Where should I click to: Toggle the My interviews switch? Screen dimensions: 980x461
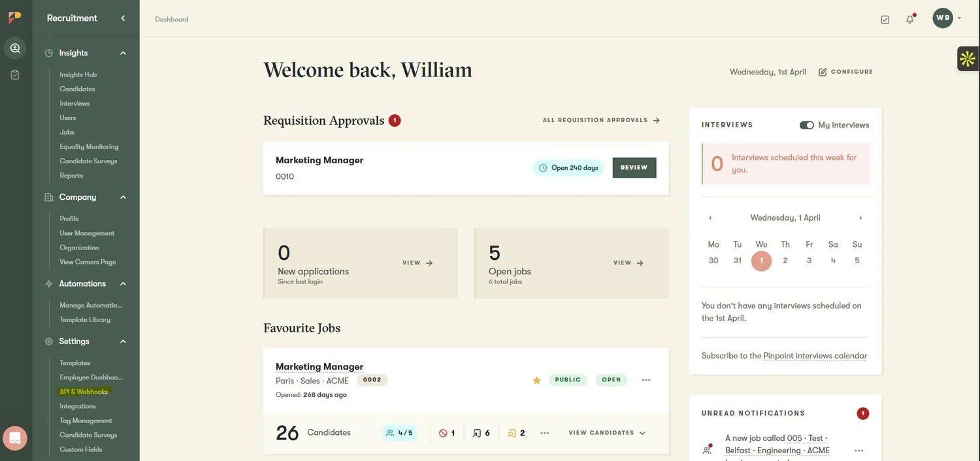[807, 125]
